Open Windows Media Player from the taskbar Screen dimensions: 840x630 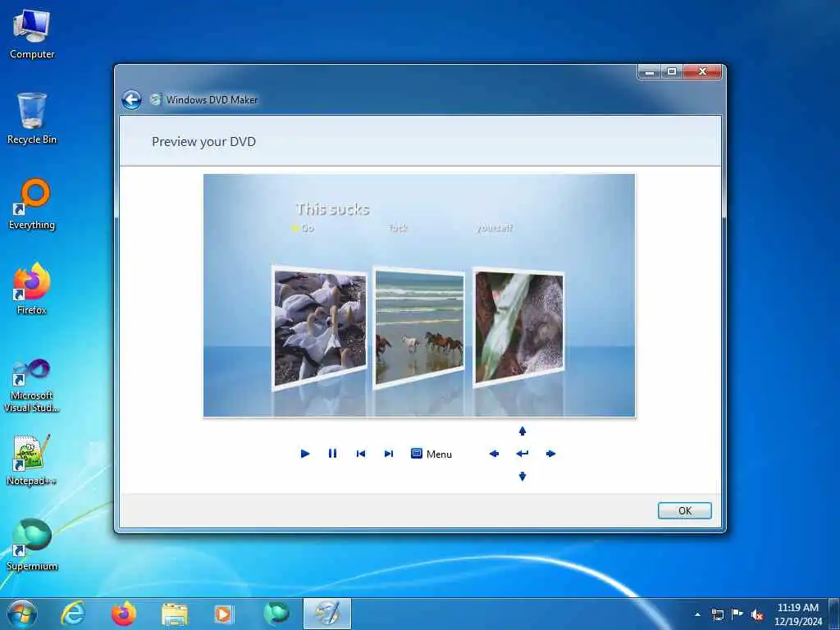[x=224, y=614]
